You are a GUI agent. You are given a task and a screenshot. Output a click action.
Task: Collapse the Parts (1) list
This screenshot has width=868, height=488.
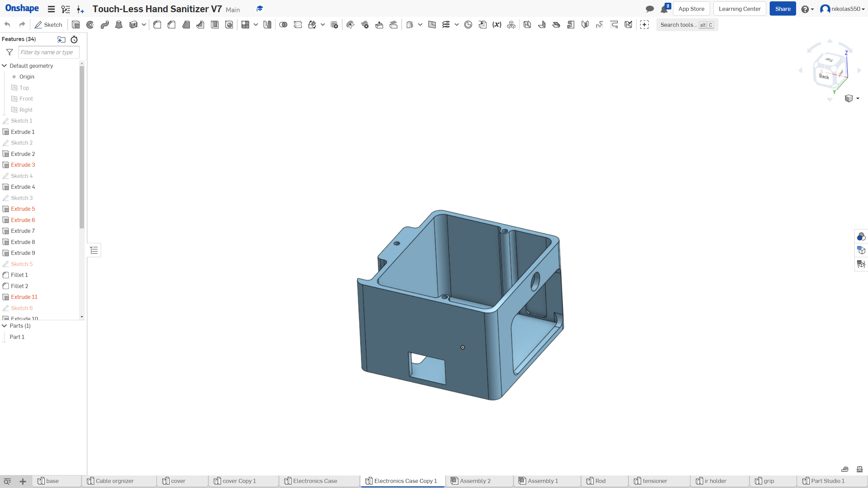point(4,326)
